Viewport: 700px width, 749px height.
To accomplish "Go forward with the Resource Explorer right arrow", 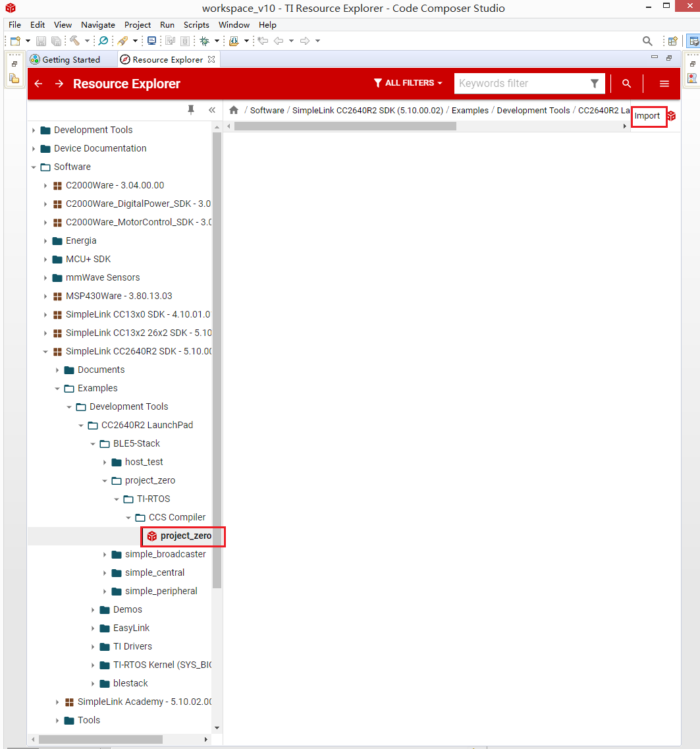I will point(59,84).
